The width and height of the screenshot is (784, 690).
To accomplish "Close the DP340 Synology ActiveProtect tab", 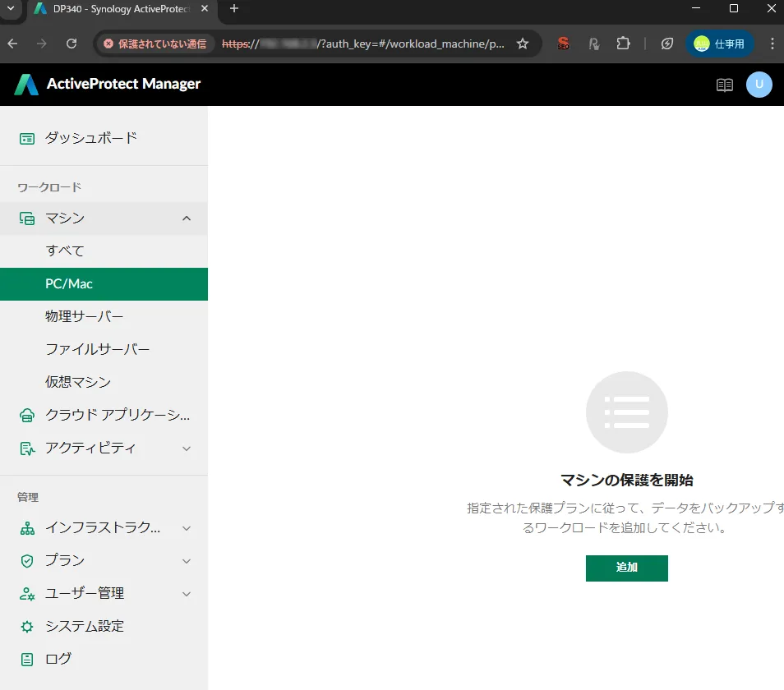I will pyautogui.click(x=204, y=8).
